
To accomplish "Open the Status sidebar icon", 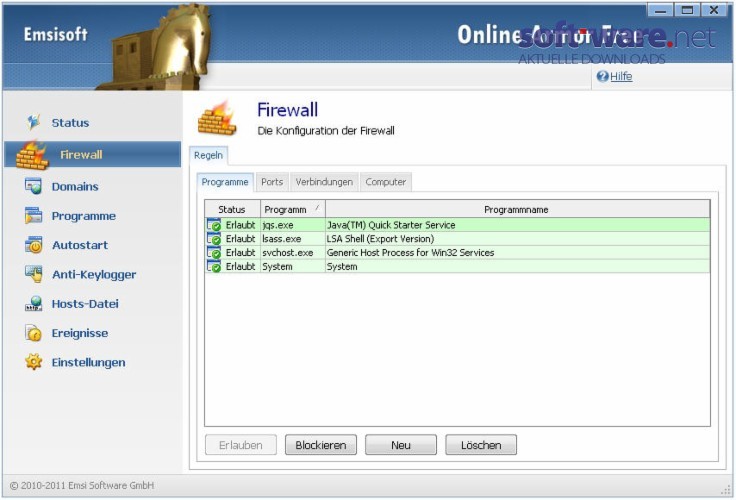I will tap(33, 122).
